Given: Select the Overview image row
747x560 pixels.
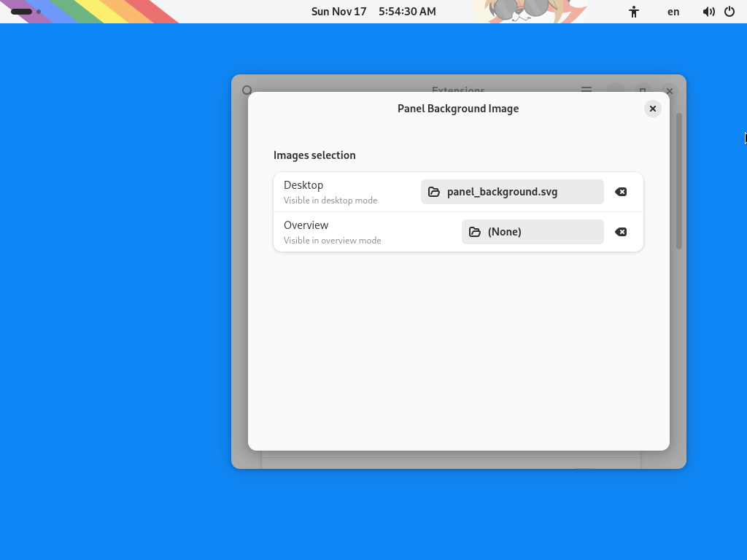Looking at the screenshot, I should point(343,231).
